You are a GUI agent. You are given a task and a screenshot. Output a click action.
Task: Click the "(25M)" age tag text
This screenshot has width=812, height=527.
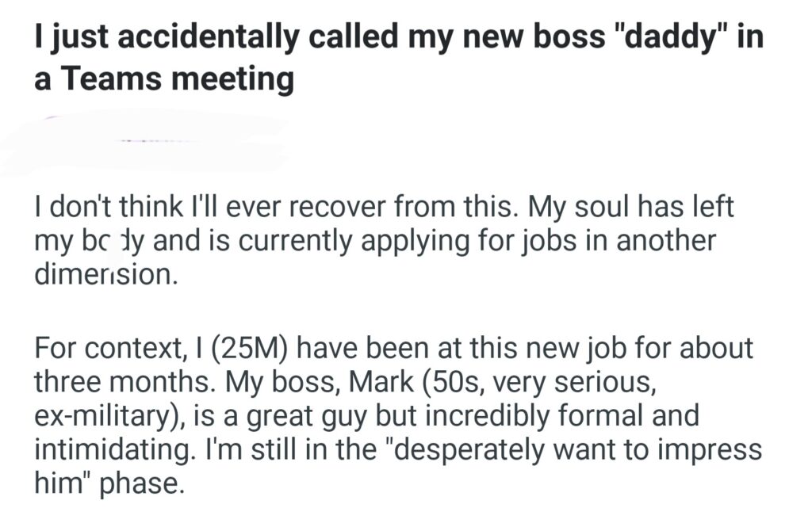[x=253, y=349]
